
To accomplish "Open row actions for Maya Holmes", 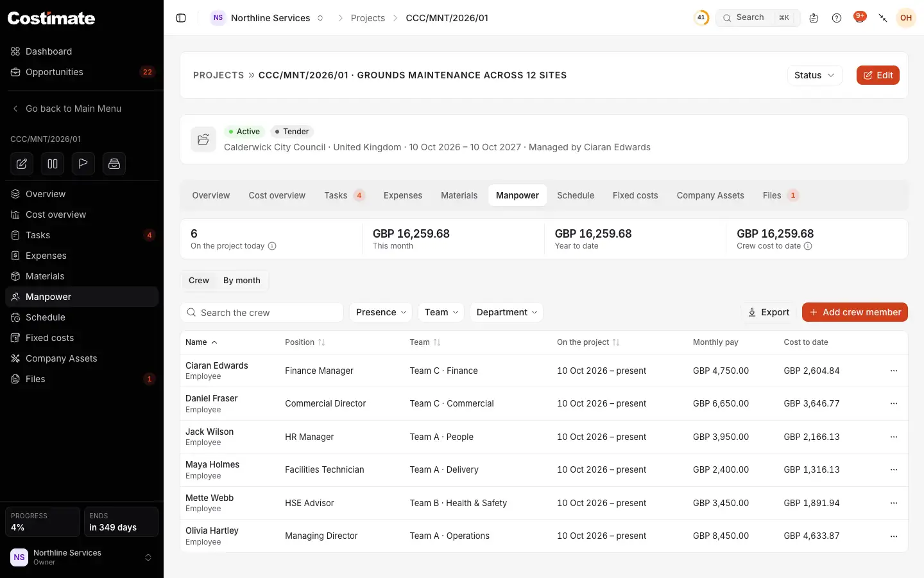I will (x=894, y=469).
